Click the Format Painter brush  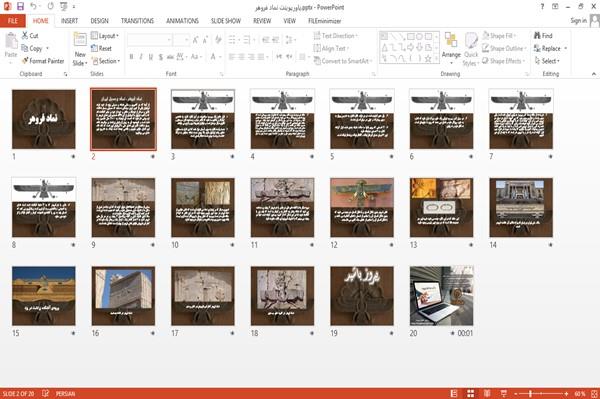43,61
